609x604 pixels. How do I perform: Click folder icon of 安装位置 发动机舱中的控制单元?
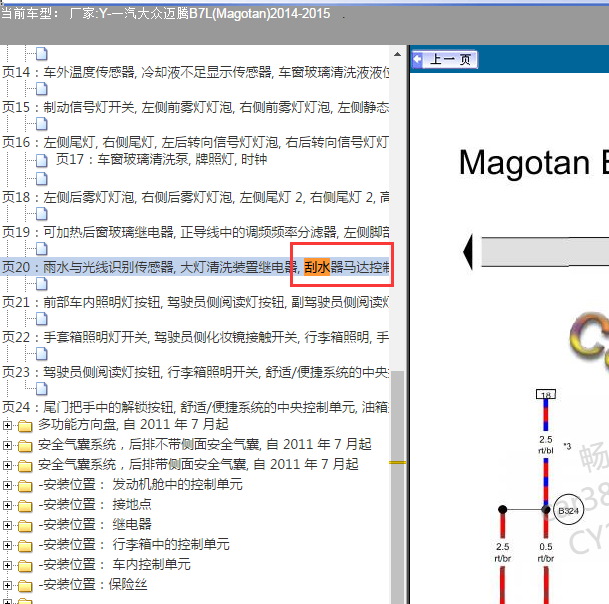pyautogui.click(x=25, y=486)
